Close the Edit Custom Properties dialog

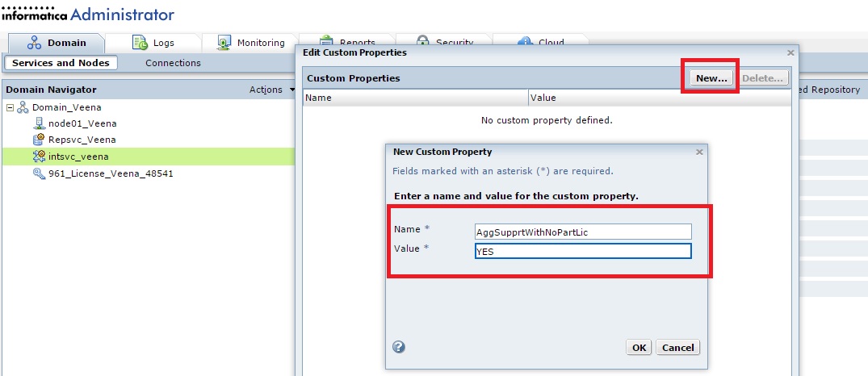point(790,52)
